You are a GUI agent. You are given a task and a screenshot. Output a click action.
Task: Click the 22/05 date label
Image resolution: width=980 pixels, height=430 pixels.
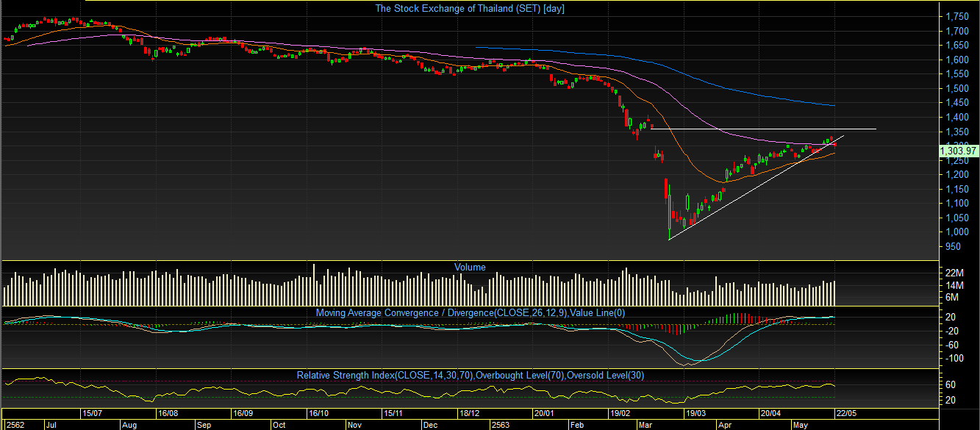tap(846, 413)
